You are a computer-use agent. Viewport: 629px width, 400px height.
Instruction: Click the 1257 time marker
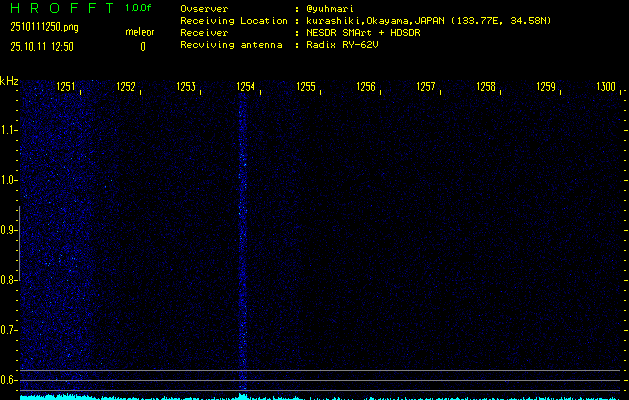[x=426, y=88]
